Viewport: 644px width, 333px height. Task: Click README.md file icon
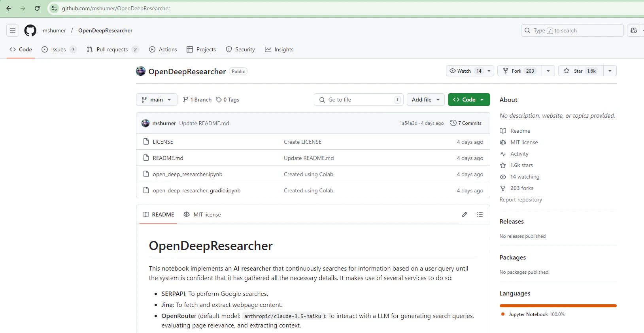pyautogui.click(x=146, y=158)
